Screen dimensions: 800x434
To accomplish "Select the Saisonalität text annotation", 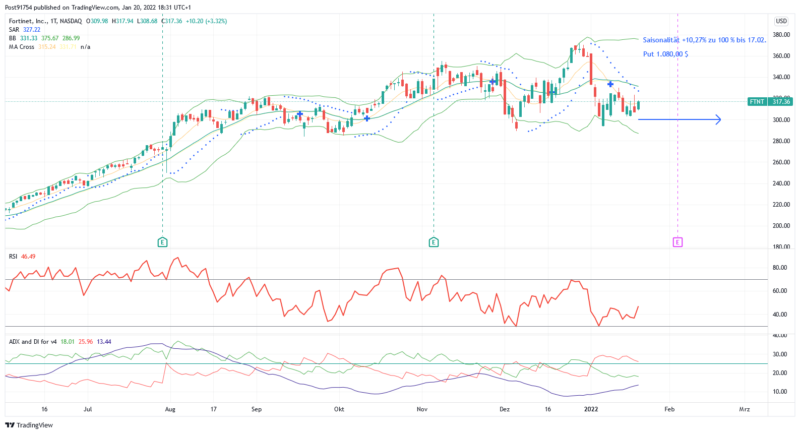I will click(705, 38).
